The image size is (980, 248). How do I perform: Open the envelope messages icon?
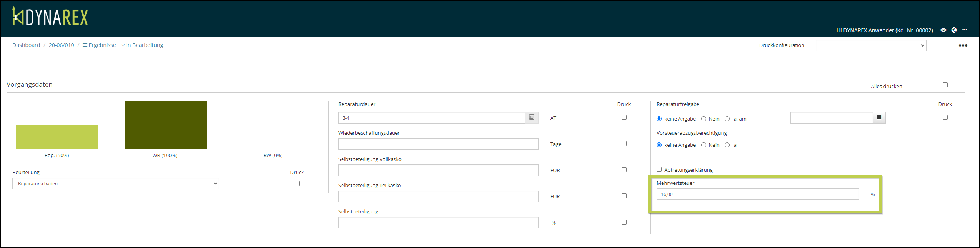click(943, 30)
